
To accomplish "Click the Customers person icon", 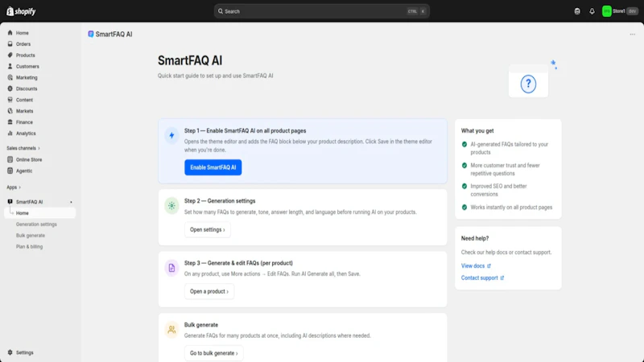I will click(x=10, y=66).
